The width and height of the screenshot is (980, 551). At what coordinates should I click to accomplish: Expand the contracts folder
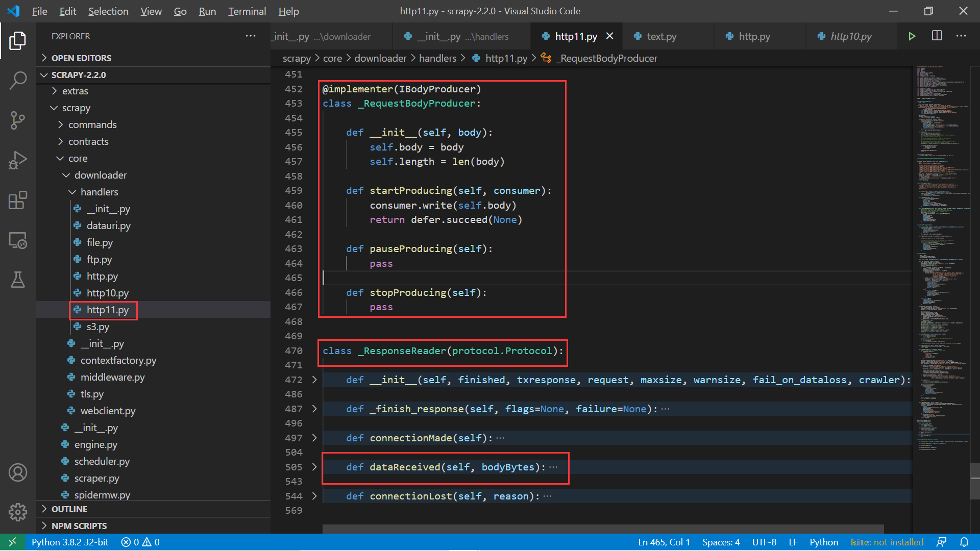point(153,141)
